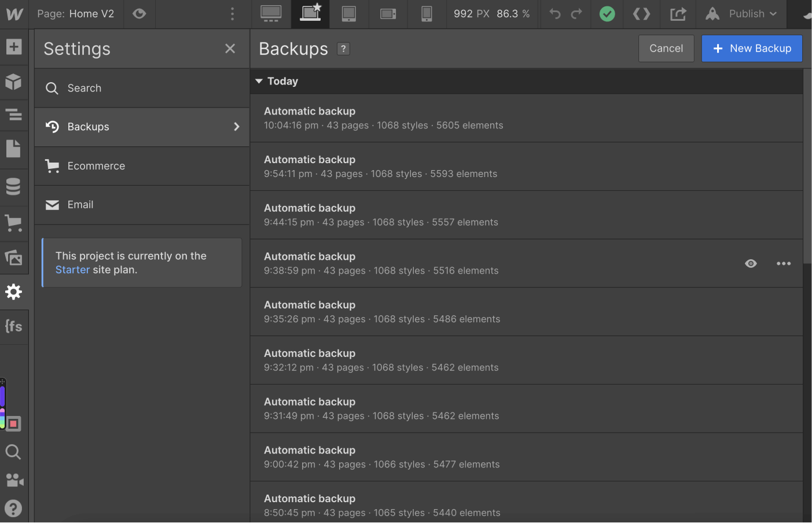Image resolution: width=812 pixels, height=523 pixels.
Task: Open the three-dot menu on the 9:38:59 backup
Action: tap(784, 263)
